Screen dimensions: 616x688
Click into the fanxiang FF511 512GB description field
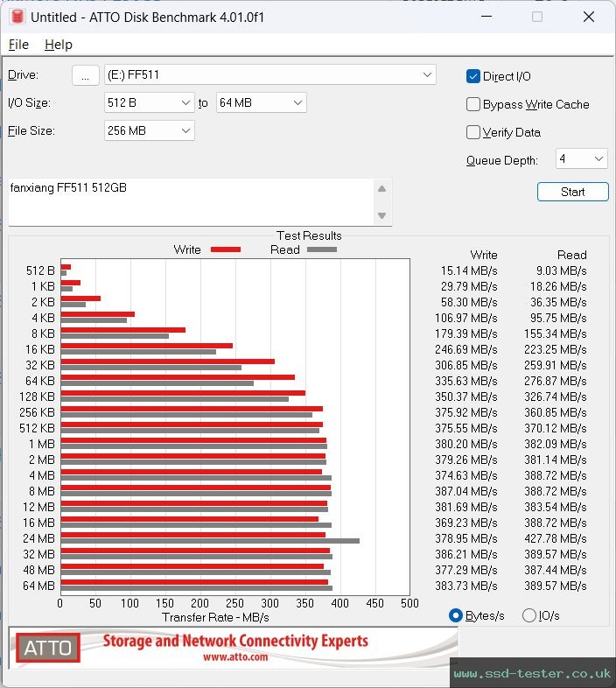[x=191, y=202]
